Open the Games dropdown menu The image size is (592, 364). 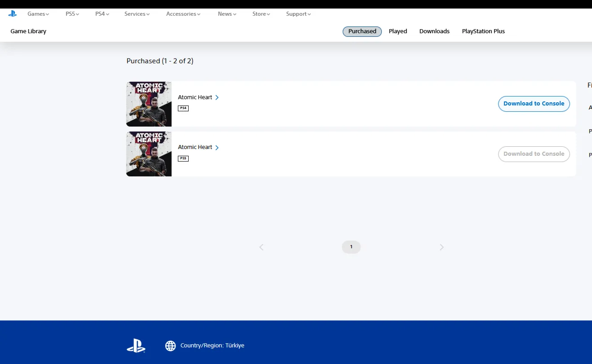pyautogui.click(x=38, y=14)
